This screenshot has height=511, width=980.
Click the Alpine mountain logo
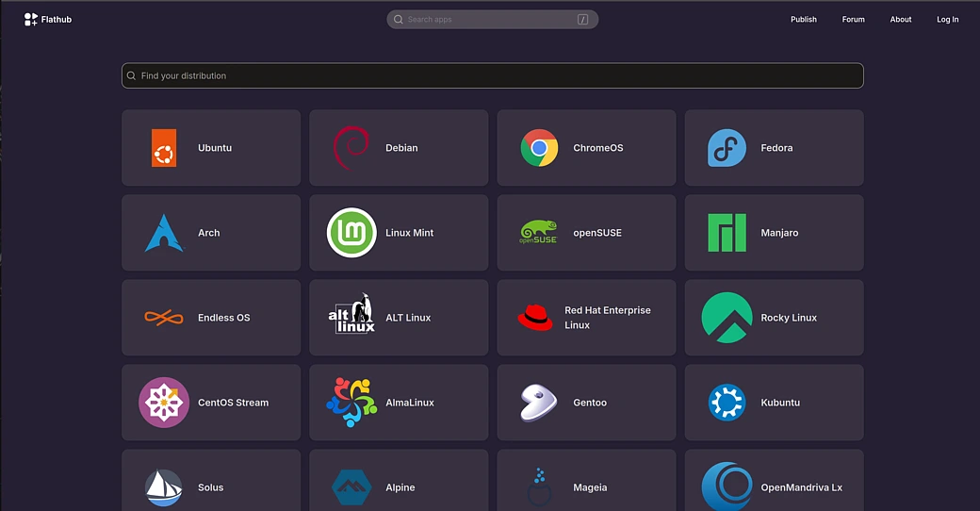(351, 487)
